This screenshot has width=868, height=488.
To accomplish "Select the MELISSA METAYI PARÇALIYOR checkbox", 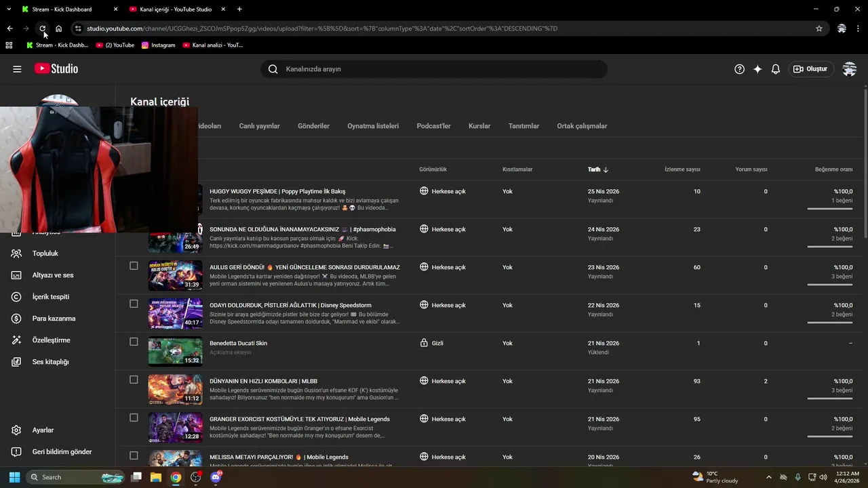I will pyautogui.click(x=134, y=455).
